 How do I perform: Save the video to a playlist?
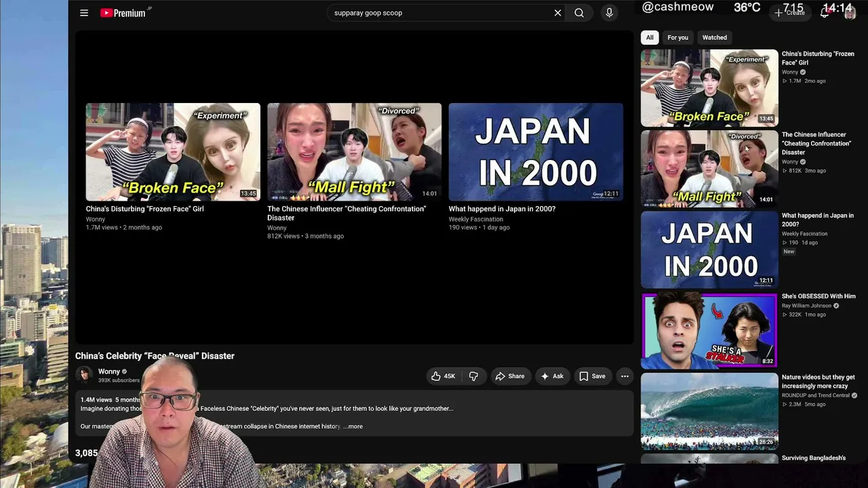point(592,376)
